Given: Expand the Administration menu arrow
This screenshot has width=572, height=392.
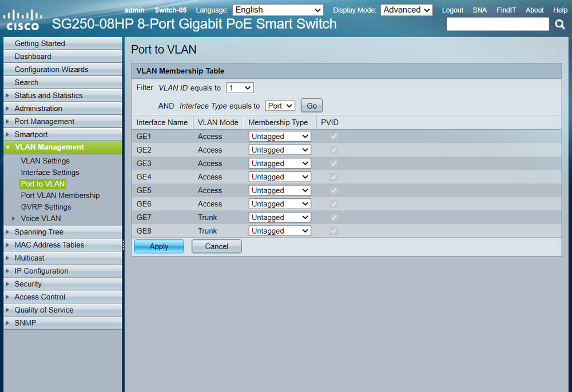Looking at the screenshot, I should pyautogui.click(x=7, y=109).
